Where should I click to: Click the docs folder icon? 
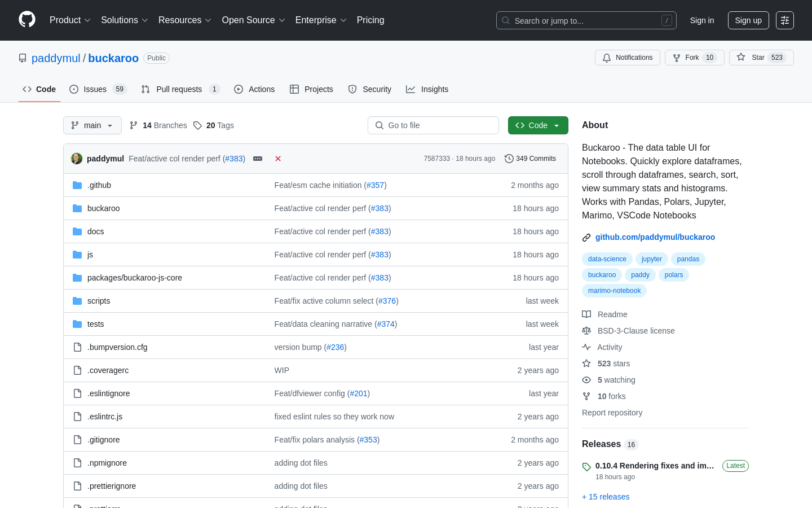(77, 231)
